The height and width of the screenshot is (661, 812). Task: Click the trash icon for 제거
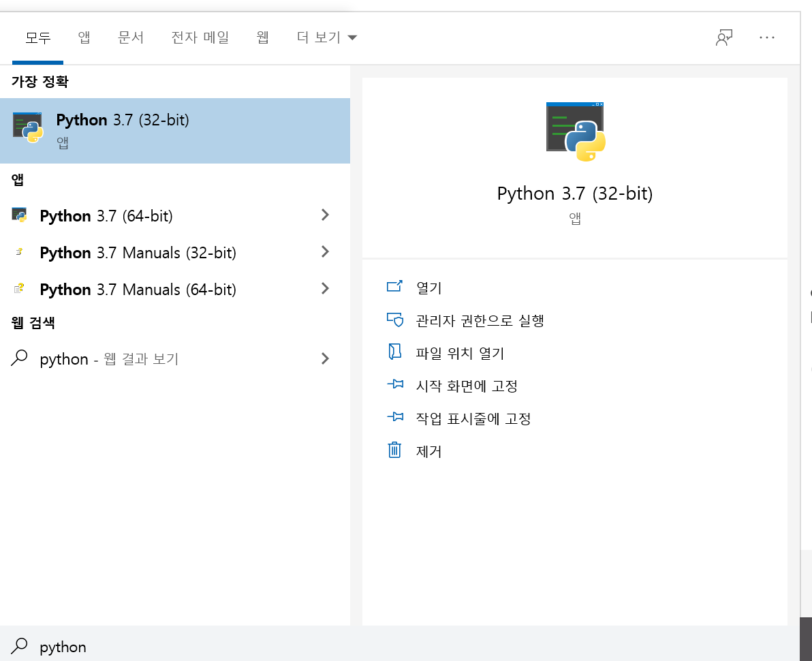tap(394, 450)
